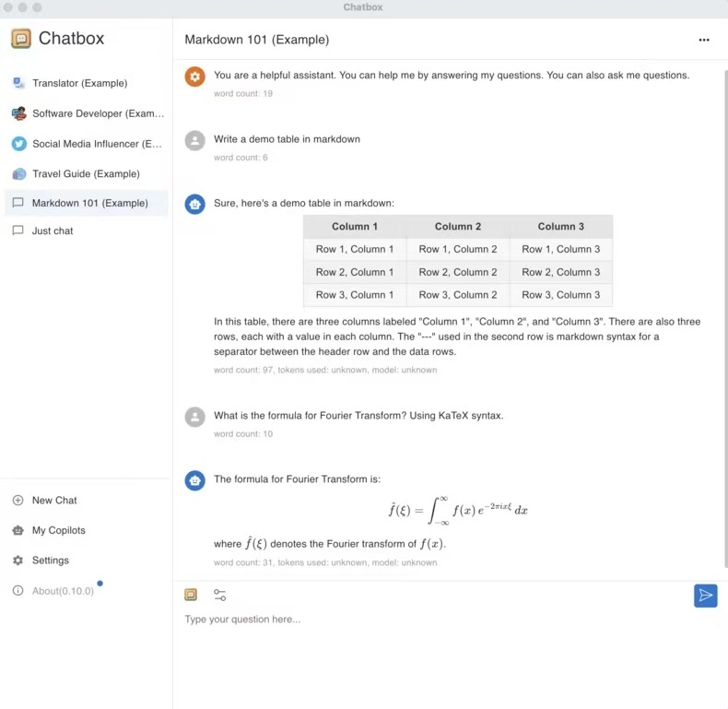The width and height of the screenshot is (728, 709).
Task: Select the Social Media Influencer chat
Action: tap(87, 144)
